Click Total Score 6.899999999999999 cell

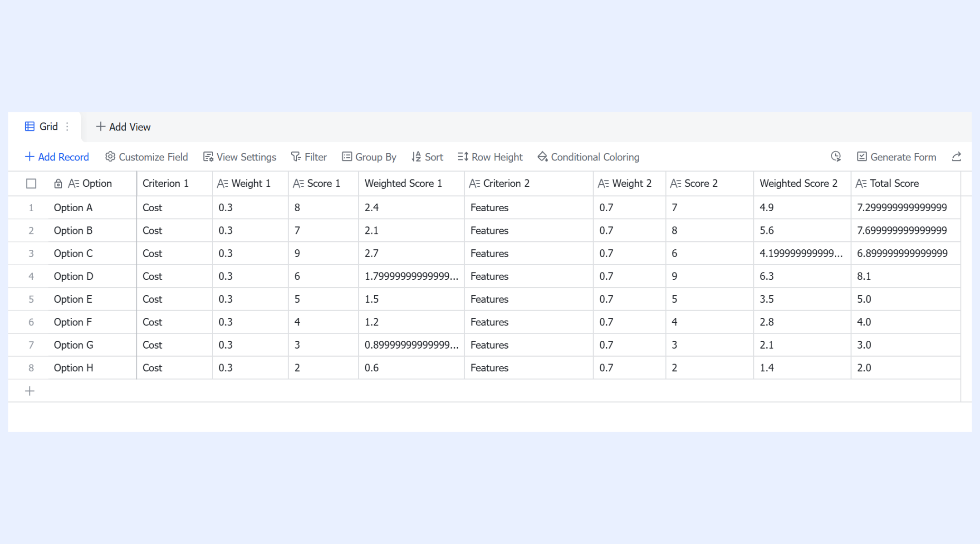[906, 253]
